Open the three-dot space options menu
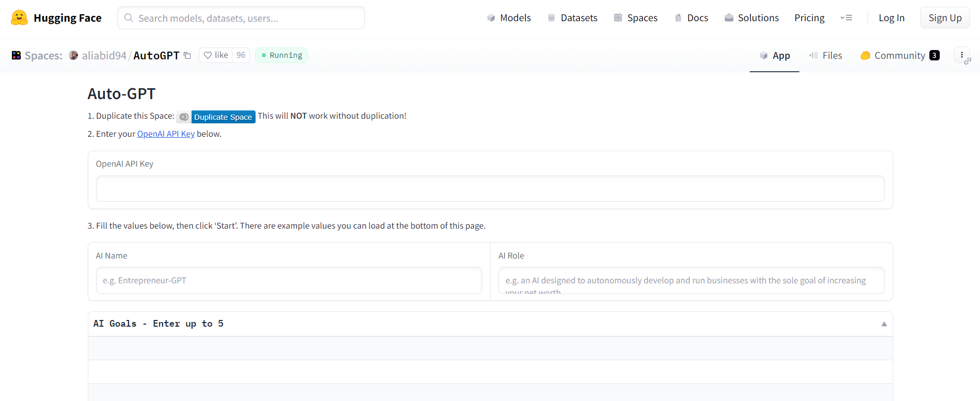This screenshot has height=401, width=980. [961, 55]
